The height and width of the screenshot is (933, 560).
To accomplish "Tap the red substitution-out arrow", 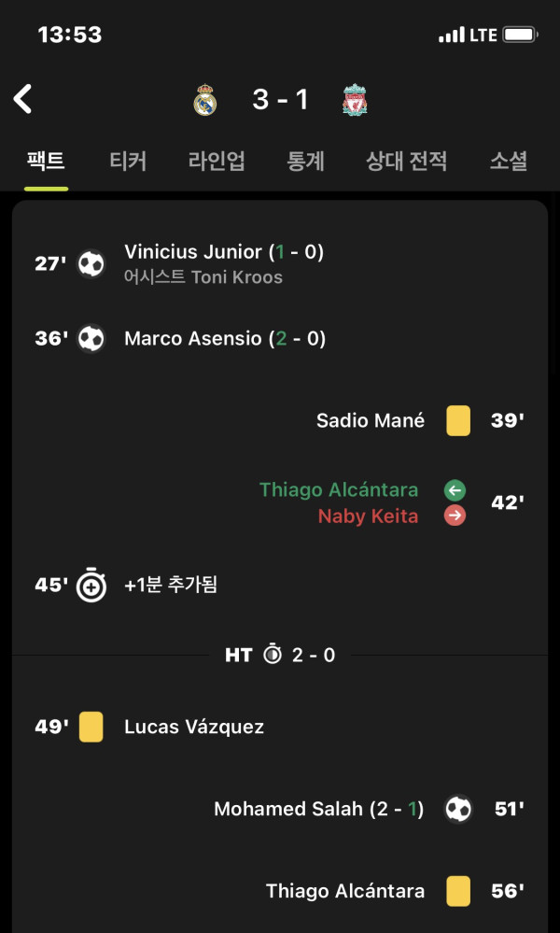I will tap(455, 516).
